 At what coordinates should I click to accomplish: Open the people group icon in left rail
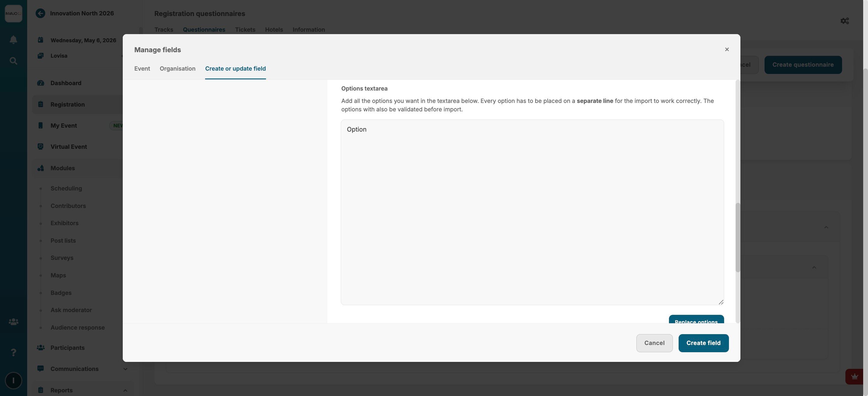click(x=13, y=322)
